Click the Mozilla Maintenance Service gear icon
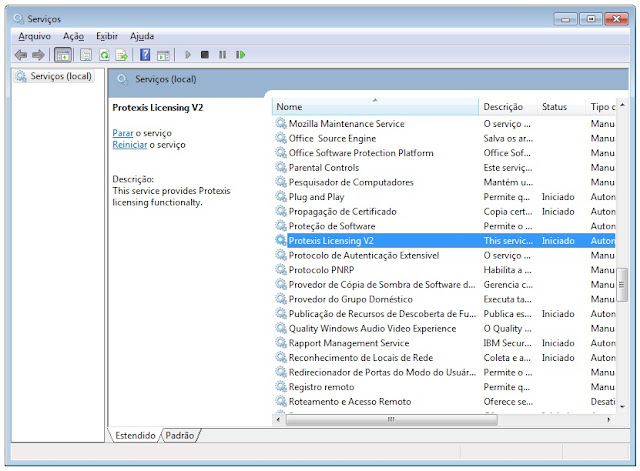640x471 pixels. tap(281, 123)
